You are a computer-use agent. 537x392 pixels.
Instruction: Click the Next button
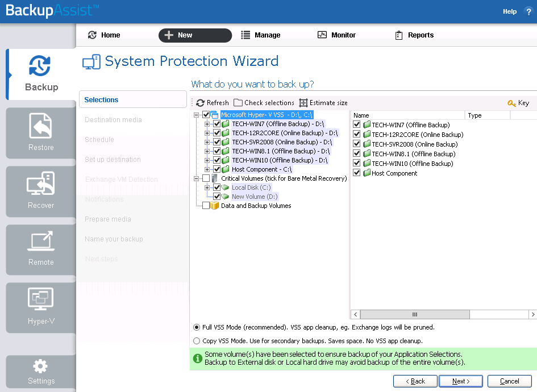[461, 381]
